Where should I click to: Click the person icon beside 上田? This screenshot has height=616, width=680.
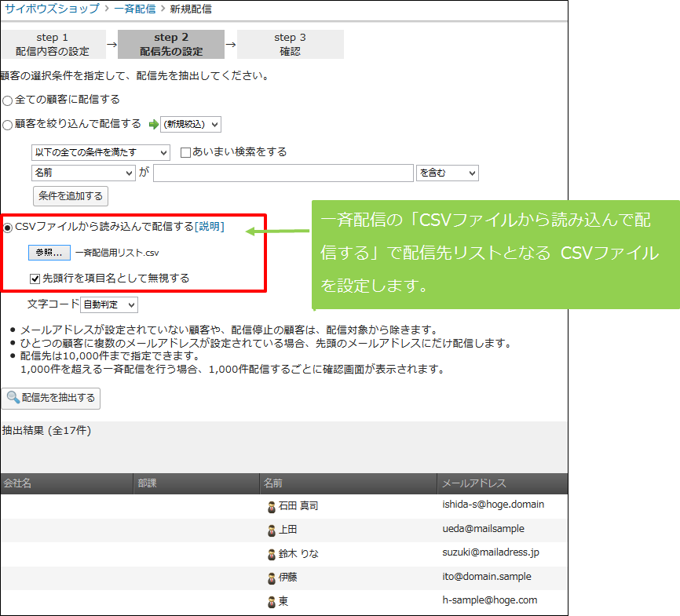point(272,530)
